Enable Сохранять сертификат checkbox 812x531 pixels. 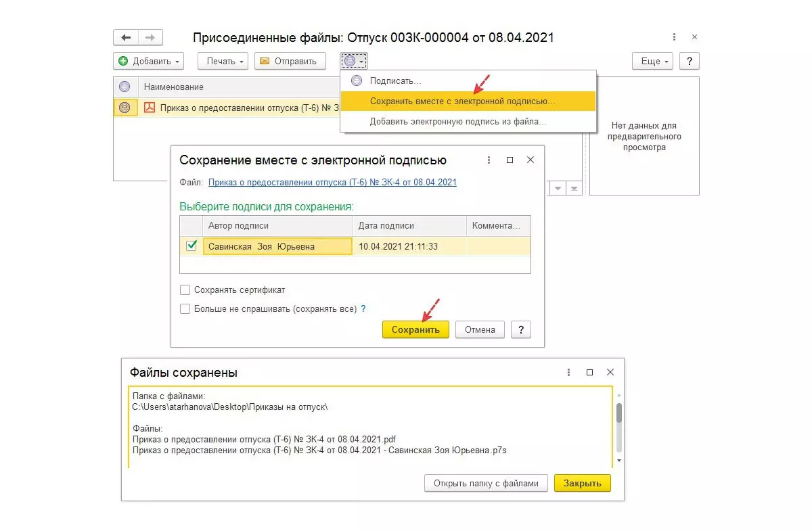tap(185, 290)
